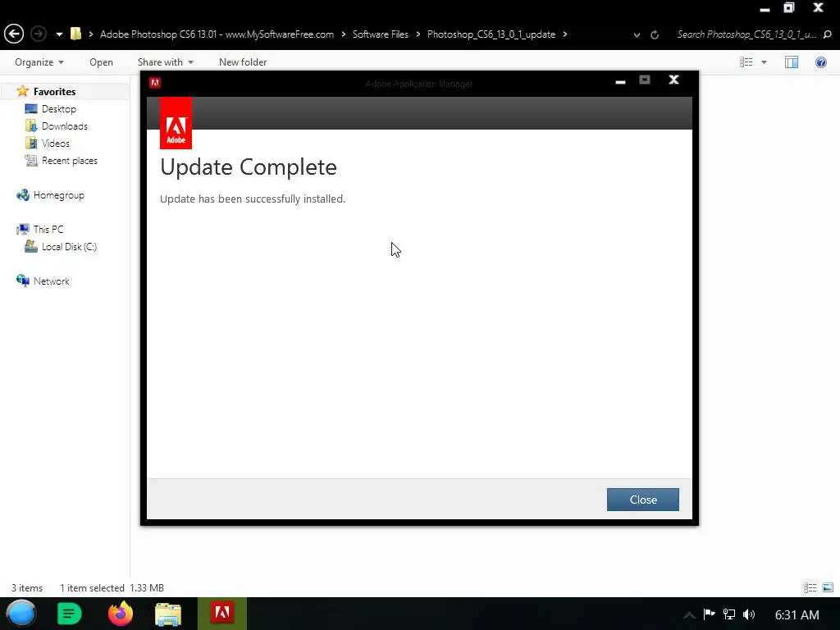Image resolution: width=840 pixels, height=630 pixels.
Task: Select Adobe Application Manager taskbar item
Action: pyautogui.click(x=222, y=614)
